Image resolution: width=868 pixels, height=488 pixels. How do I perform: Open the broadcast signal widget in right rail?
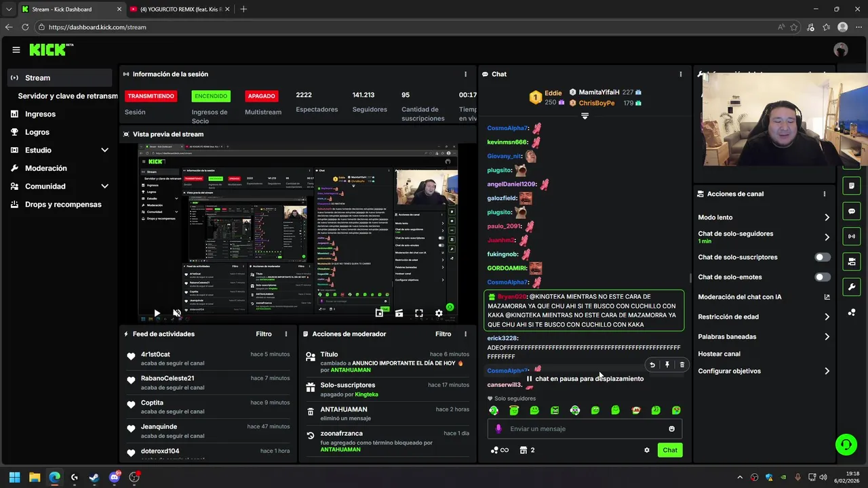pos(852,236)
